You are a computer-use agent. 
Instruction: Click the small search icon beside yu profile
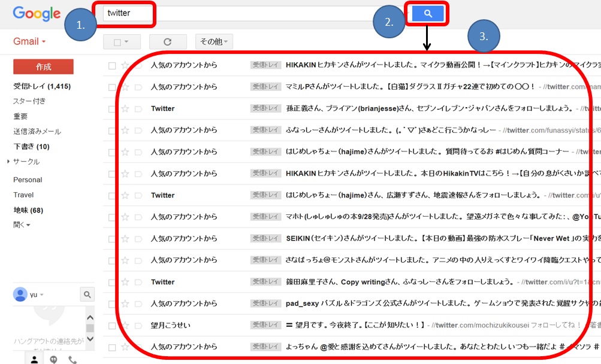87,294
